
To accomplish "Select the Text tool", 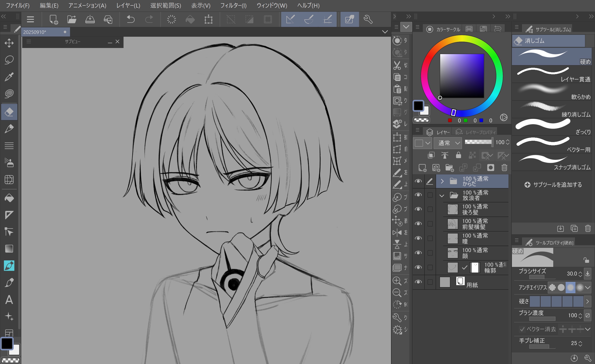I will click(9, 300).
